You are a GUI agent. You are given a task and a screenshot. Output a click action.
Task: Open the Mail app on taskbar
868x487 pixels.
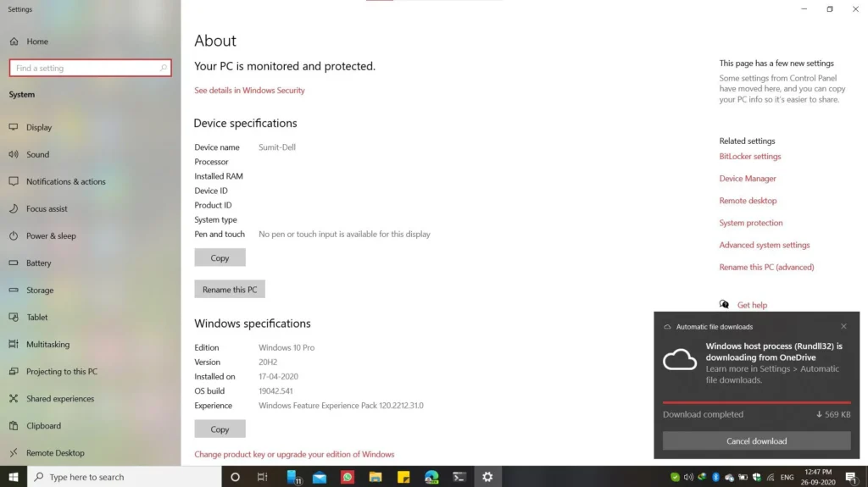coord(320,477)
